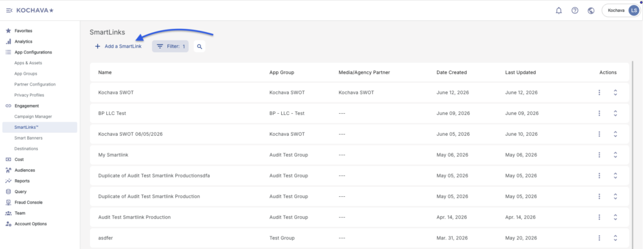Click the App Group column header
The width and height of the screenshot is (644, 249).
coord(282,72)
